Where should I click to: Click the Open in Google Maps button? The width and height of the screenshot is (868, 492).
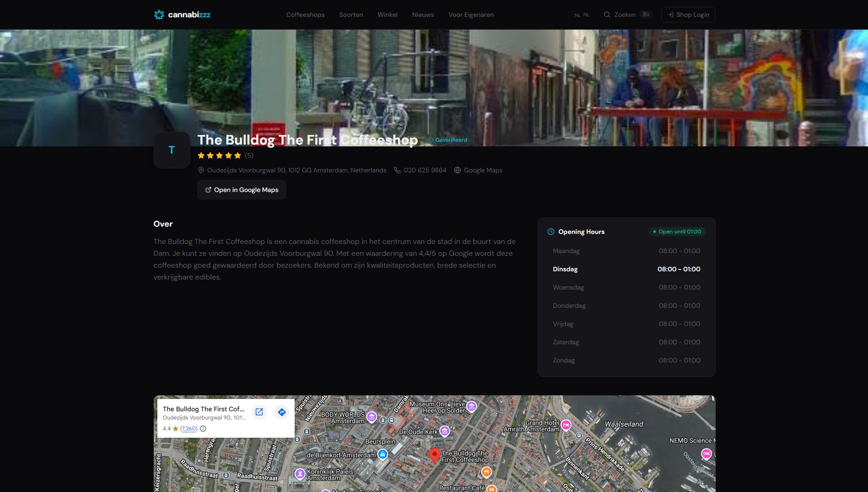pyautogui.click(x=242, y=190)
